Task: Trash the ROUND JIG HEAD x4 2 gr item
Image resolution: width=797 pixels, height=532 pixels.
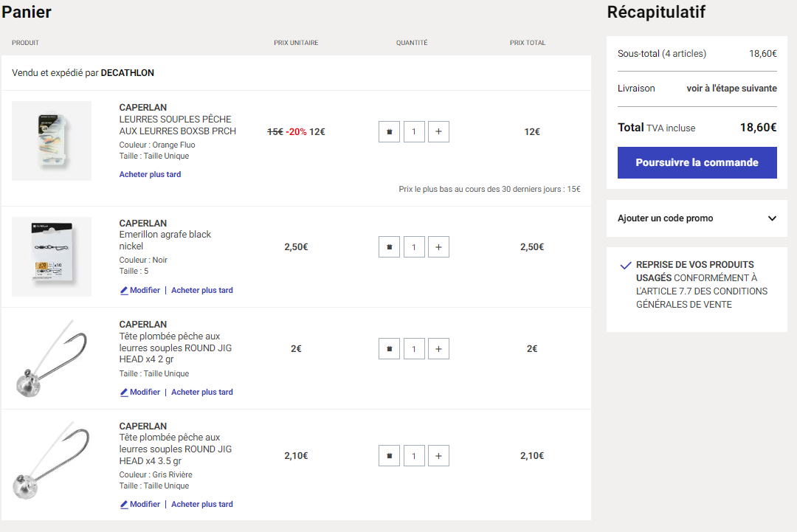Action: (389, 349)
